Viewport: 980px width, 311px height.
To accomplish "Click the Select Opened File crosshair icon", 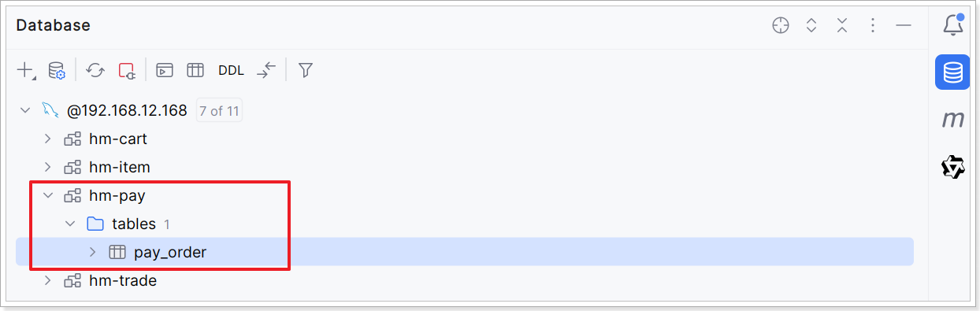I will point(780,25).
